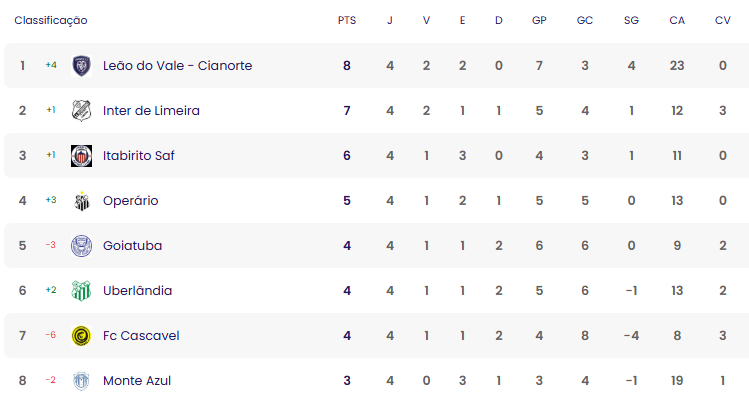Click the Monte Azul team badge
The height and width of the screenshot is (403, 749).
point(81,381)
